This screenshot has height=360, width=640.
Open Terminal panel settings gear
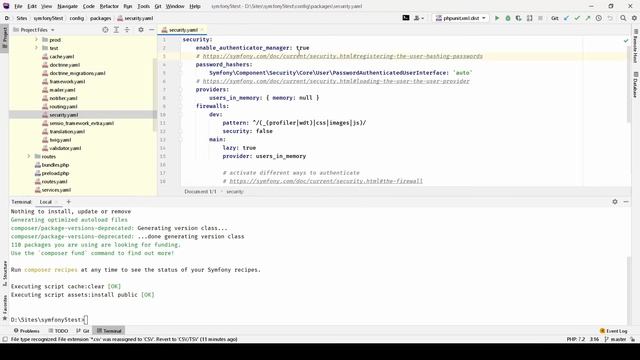click(615, 202)
